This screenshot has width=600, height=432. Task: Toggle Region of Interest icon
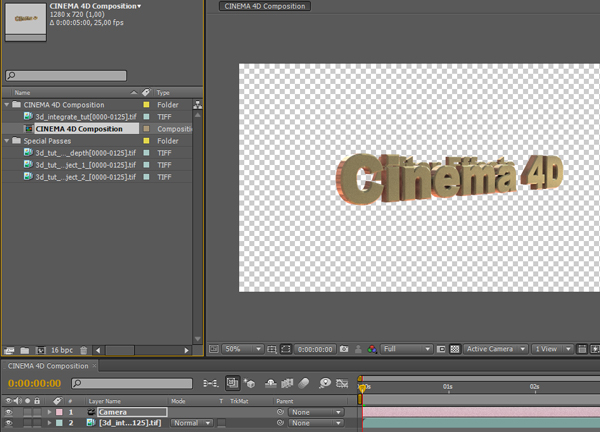(441, 349)
